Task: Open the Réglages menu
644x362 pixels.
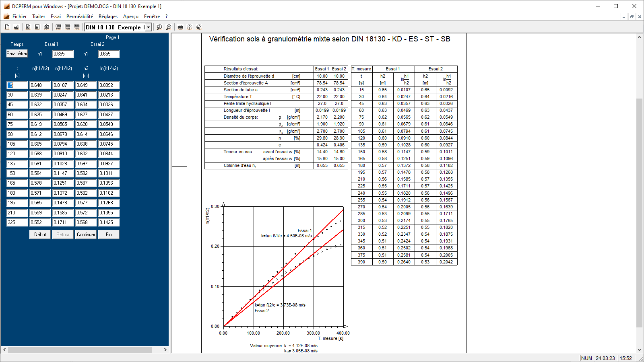Action: coord(108,16)
